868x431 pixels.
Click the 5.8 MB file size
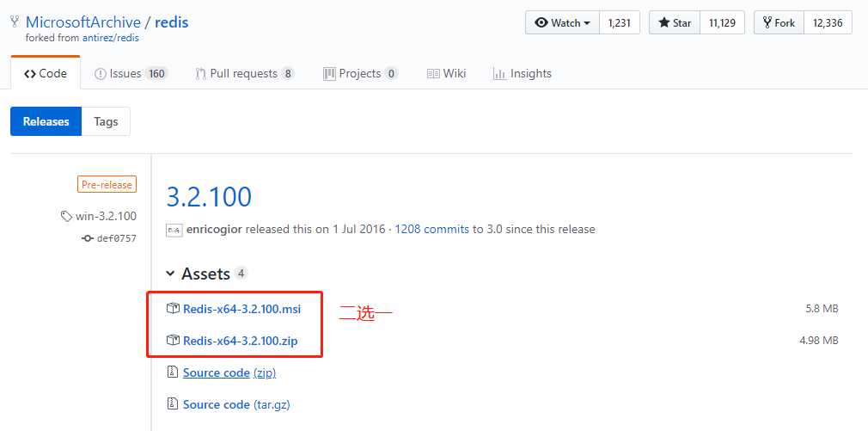tap(822, 309)
